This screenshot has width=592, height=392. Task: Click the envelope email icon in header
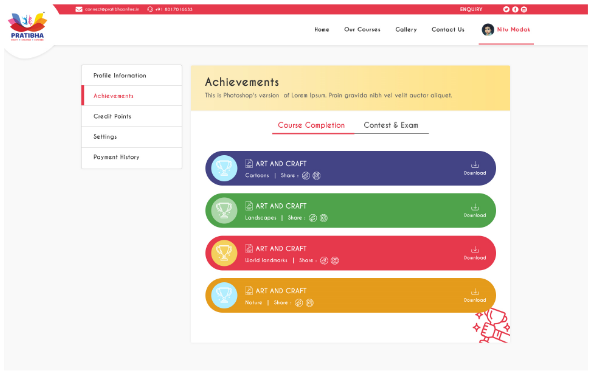click(79, 9)
